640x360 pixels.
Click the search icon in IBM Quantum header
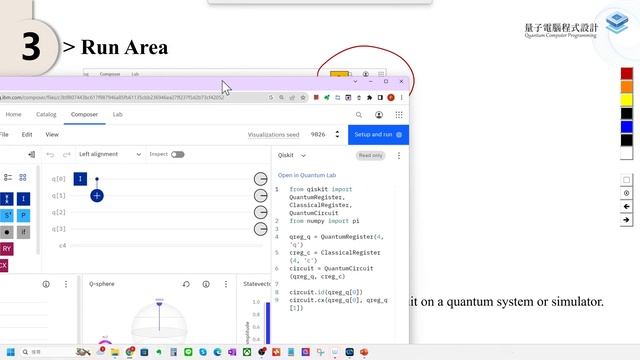tap(359, 115)
